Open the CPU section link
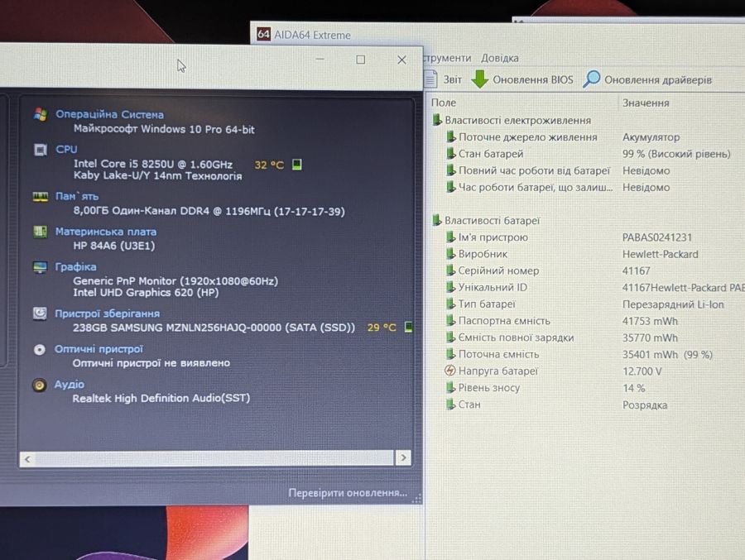 pos(66,149)
